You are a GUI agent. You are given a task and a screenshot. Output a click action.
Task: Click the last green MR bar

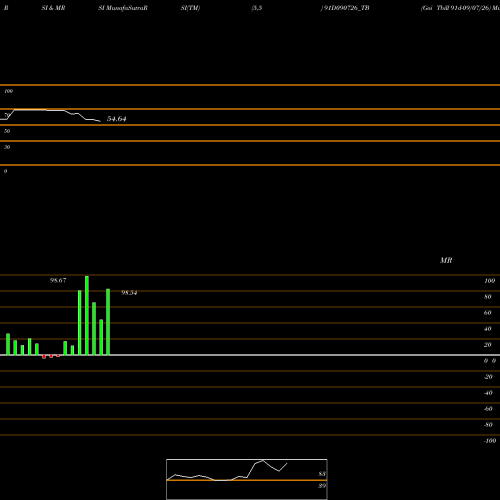click(108, 322)
